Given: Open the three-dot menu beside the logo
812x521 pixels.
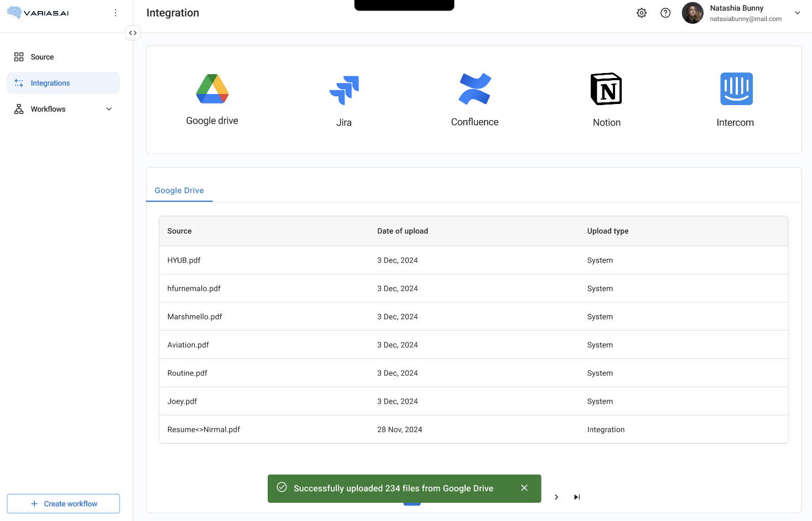Looking at the screenshot, I should click(115, 13).
